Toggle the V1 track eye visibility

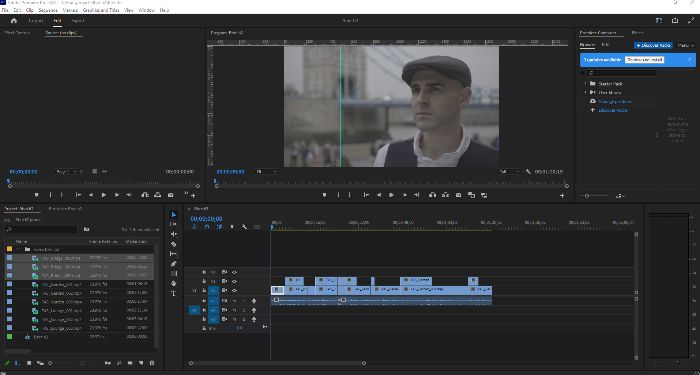234,291
